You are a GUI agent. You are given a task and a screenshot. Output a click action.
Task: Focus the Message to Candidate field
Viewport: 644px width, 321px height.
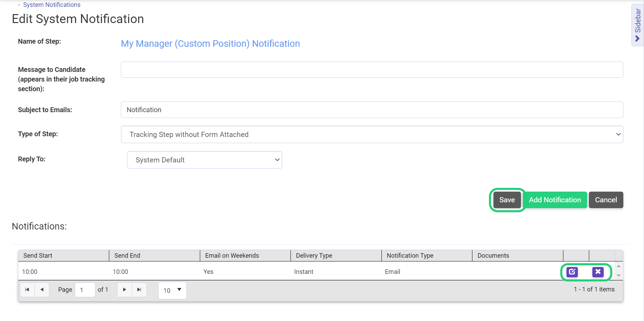tap(372, 70)
